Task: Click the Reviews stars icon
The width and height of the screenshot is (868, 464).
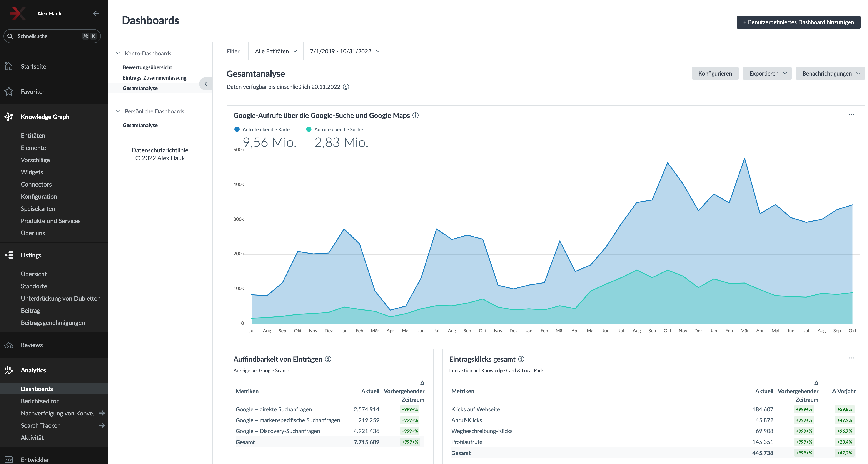Action: pos(9,345)
